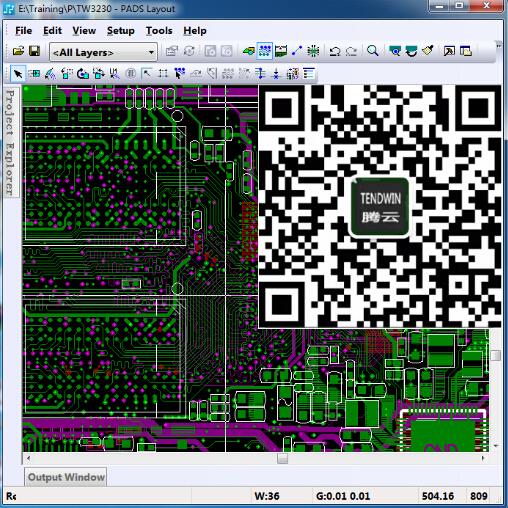Pick the Swap Part tool

pos(98,74)
